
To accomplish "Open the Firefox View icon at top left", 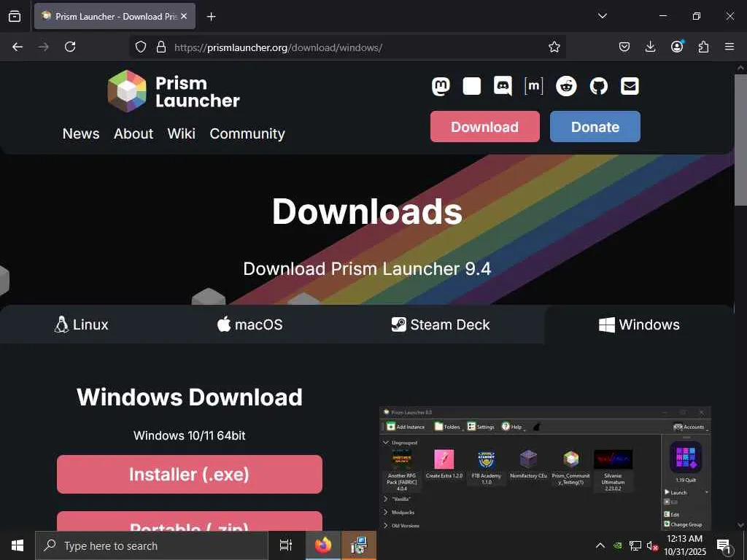I will [15, 16].
